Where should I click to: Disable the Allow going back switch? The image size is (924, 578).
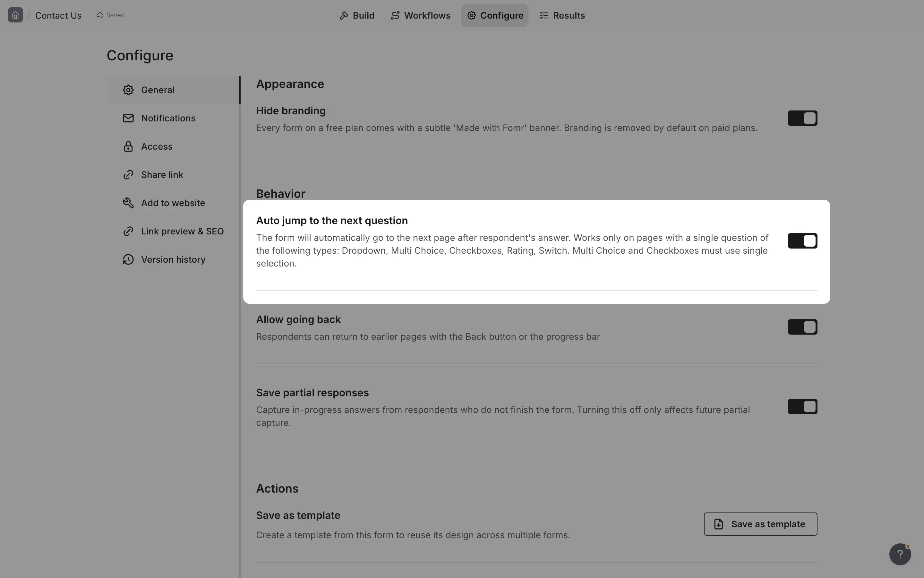802,327
